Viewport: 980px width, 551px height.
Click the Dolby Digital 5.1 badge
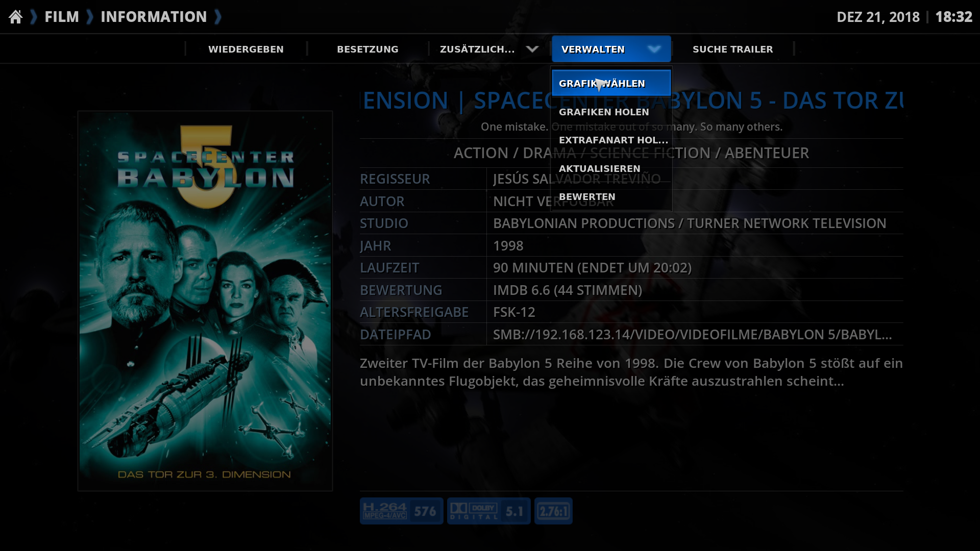tap(489, 511)
